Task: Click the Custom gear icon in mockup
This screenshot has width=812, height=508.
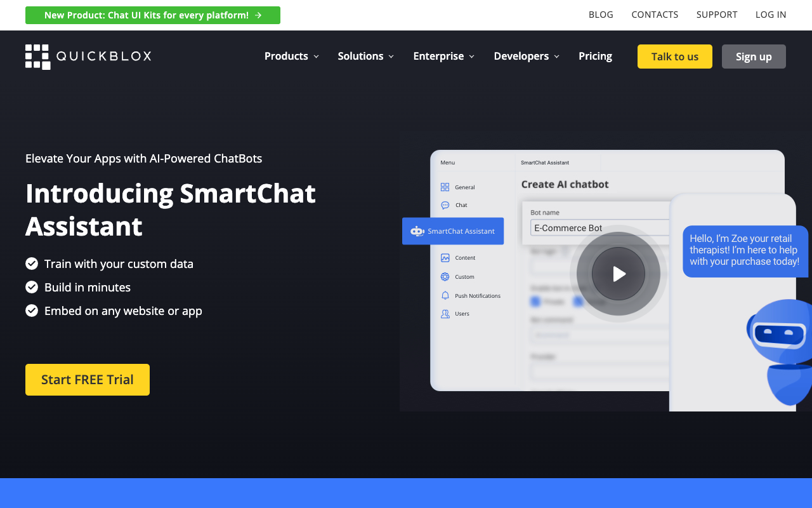Action: point(445,277)
